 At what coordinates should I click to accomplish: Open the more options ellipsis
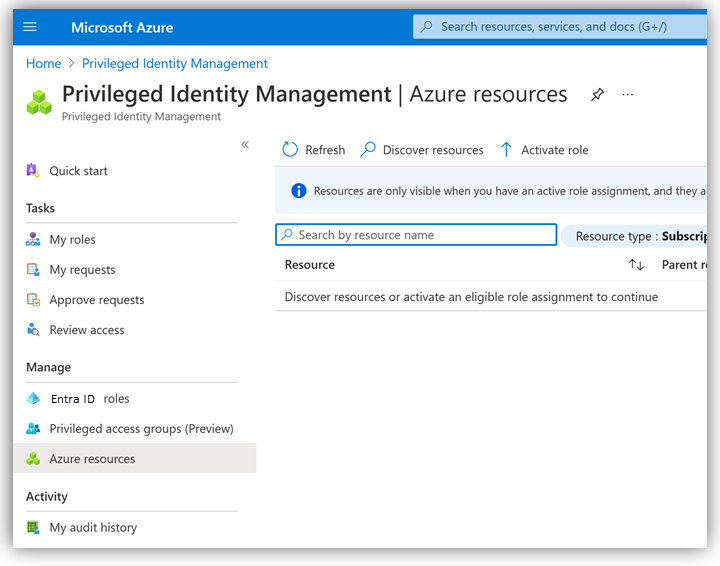point(628,95)
